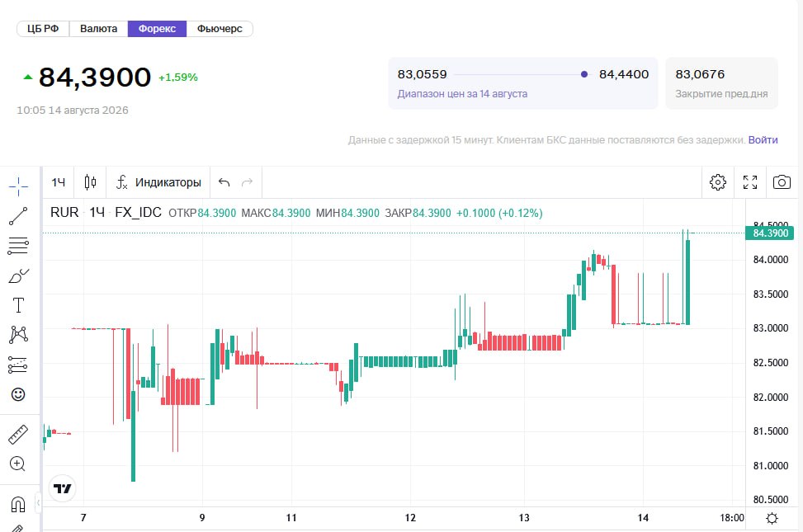Open the 1Ч timeframe selector
803x532 pixels.
pos(59,182)
